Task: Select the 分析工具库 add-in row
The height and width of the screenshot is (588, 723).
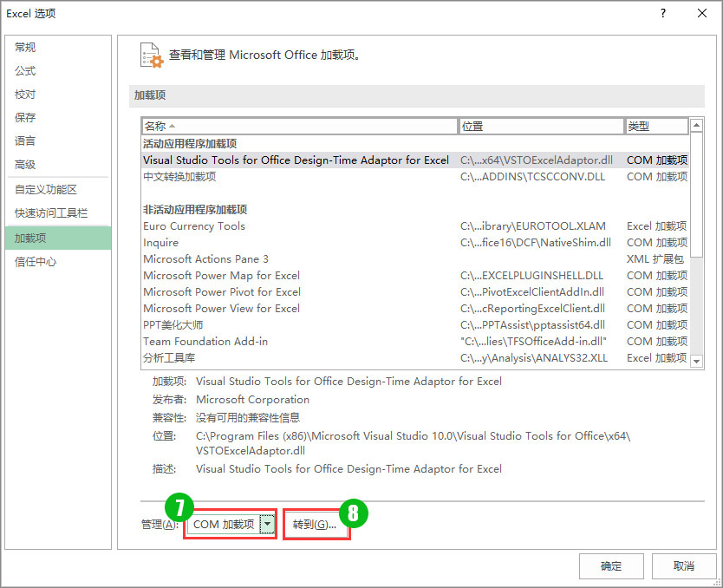Action: tap(415, 358)
